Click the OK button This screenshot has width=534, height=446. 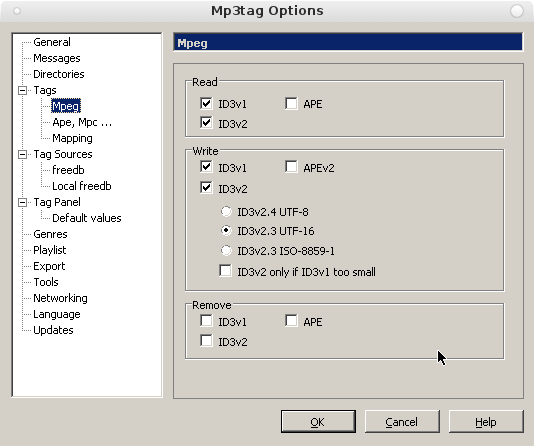(x=318, y=422)
